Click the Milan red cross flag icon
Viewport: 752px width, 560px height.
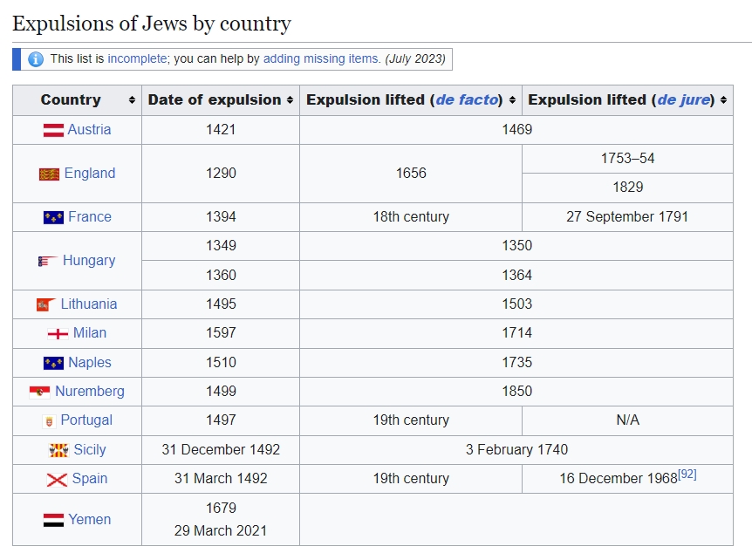[58, 334]
